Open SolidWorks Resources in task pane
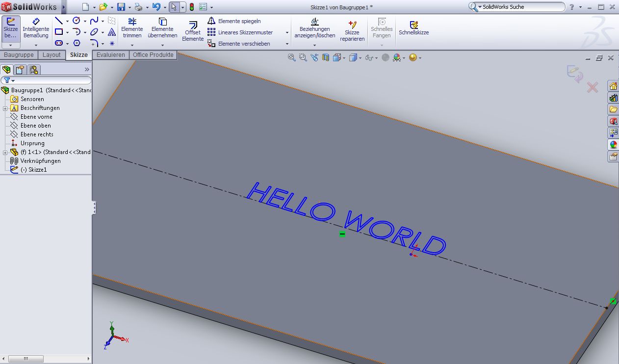 point(613,86)
